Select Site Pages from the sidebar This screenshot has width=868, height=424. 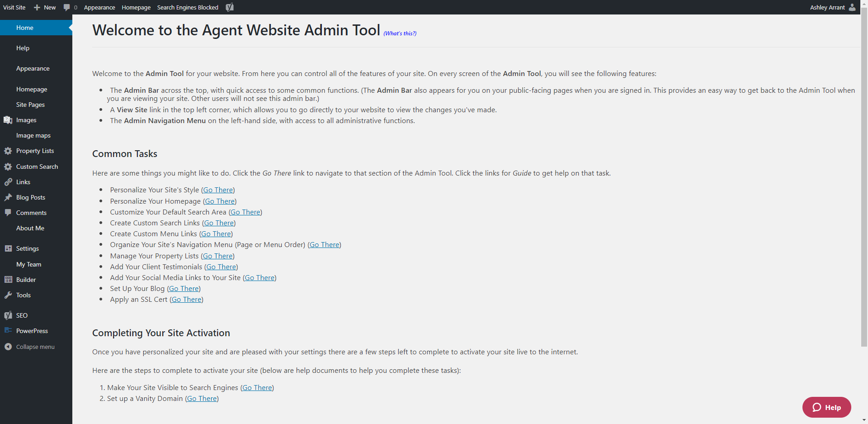tap(30, 105)
